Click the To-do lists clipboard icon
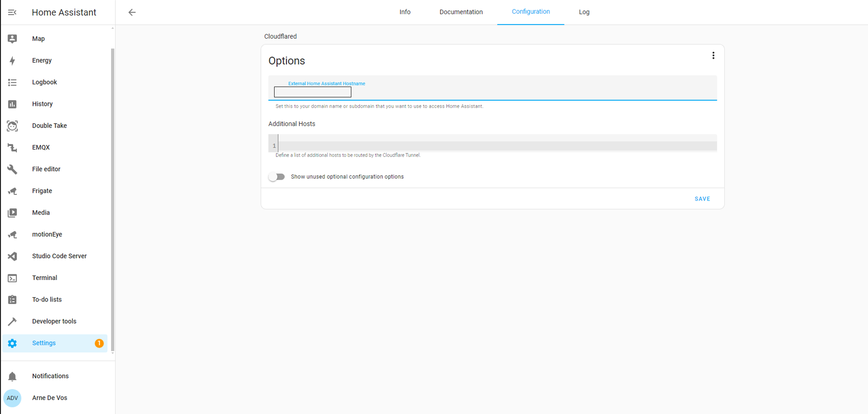 click(12, 300)
